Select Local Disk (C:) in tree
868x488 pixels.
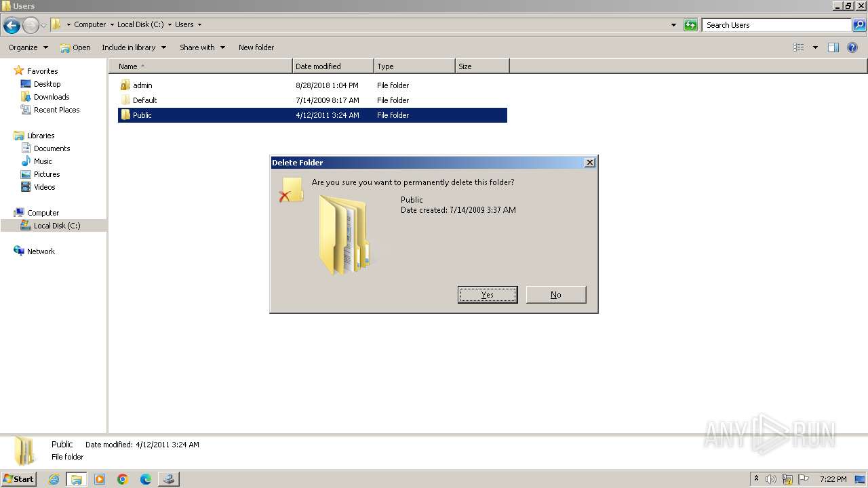pyautogui.click(x=54, y=226)
